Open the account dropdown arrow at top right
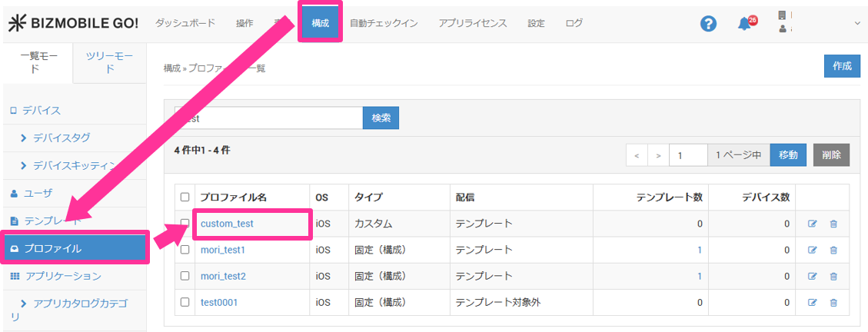 (x=858, y=24)
